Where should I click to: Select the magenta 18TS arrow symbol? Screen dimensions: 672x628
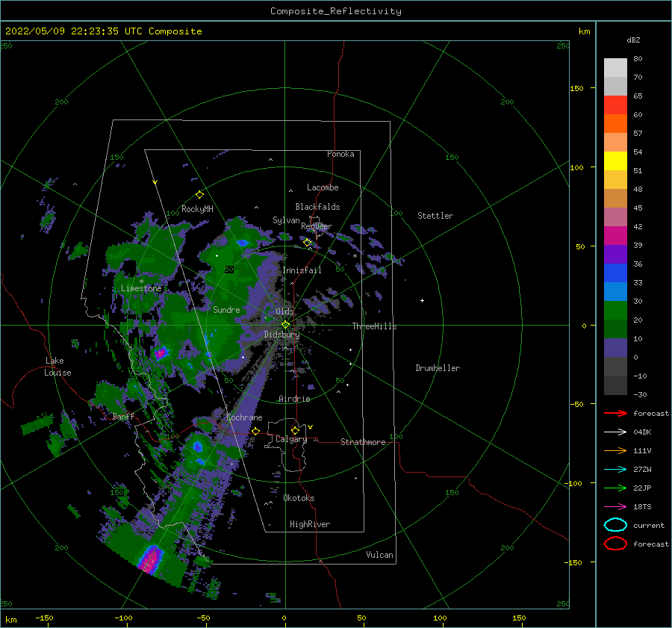[615, 507]
